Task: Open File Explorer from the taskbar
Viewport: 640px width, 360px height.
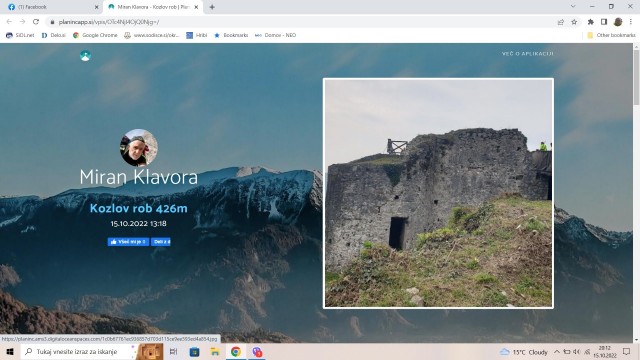Action: coord(215,351)
